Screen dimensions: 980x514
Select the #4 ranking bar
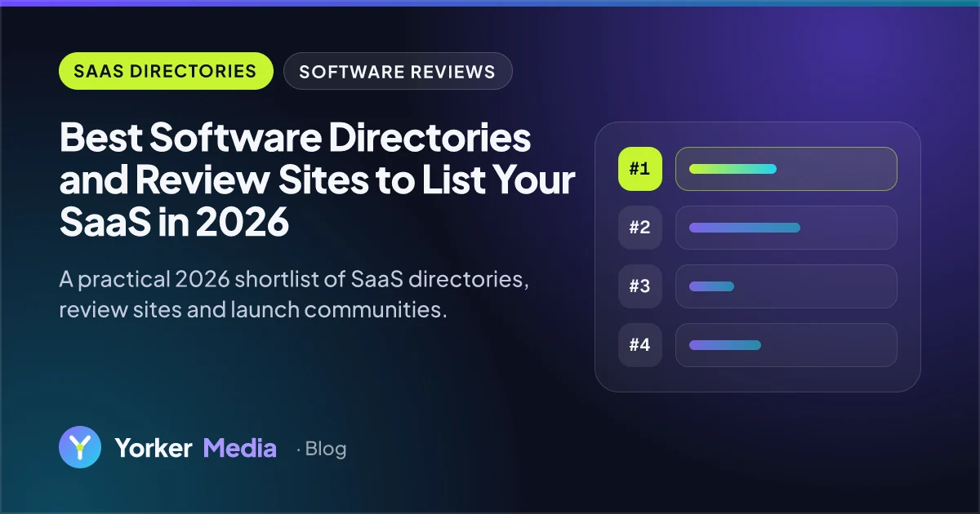click(x=786, y=345)
